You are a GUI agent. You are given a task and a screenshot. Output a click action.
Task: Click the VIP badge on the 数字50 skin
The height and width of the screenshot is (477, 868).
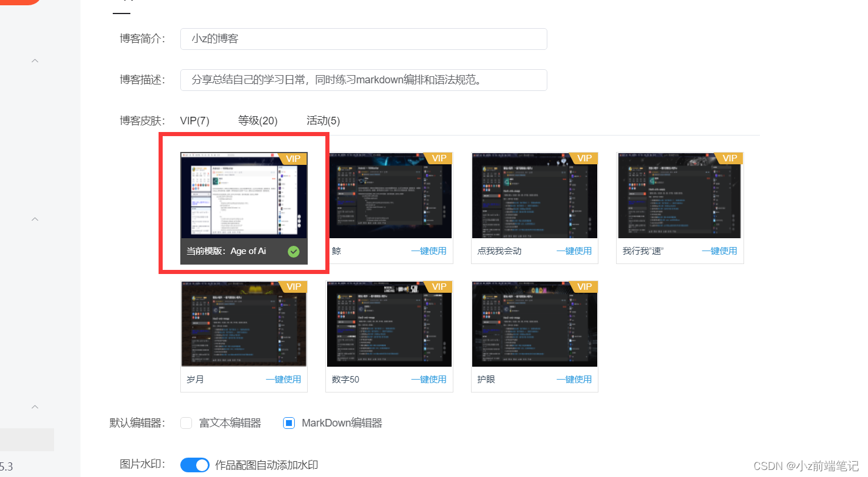(439, 286)
